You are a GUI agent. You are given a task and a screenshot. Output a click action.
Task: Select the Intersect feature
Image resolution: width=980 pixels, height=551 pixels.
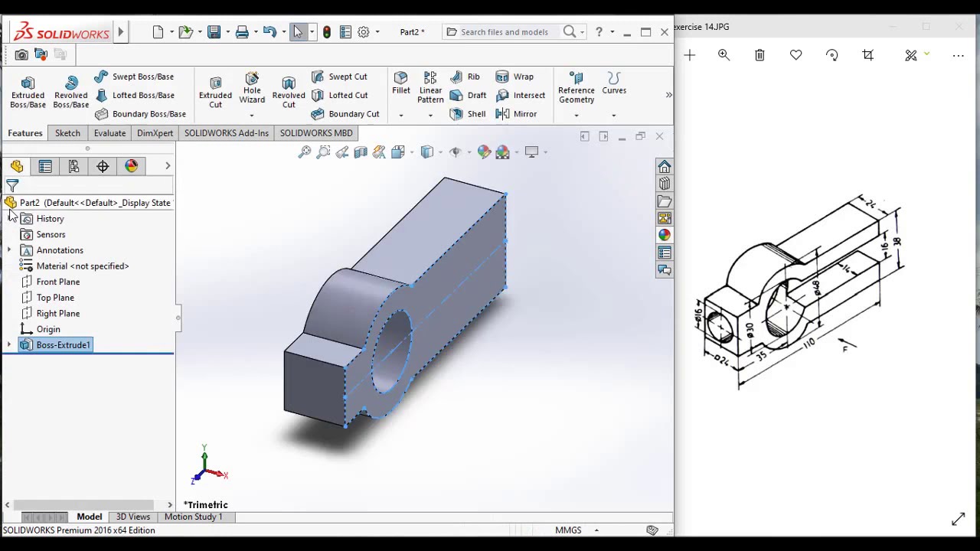pyautogui.click(x=521, y=95)
